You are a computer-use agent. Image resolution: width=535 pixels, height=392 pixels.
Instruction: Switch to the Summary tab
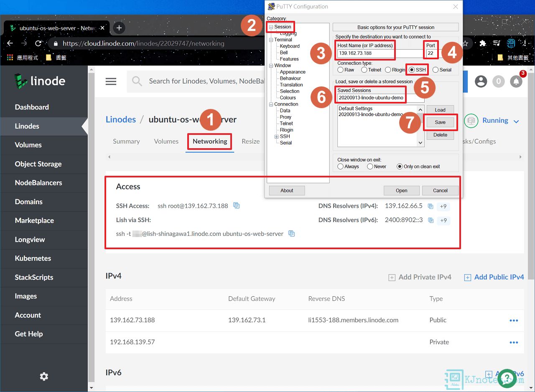126,141
